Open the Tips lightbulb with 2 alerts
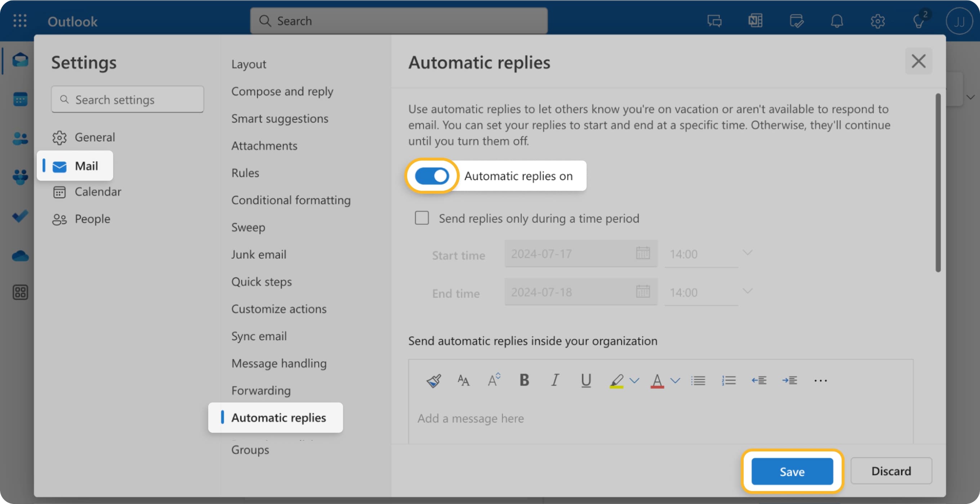Image resolution: width=980 pixels, height=504 pixels. (x=920, y=21)
